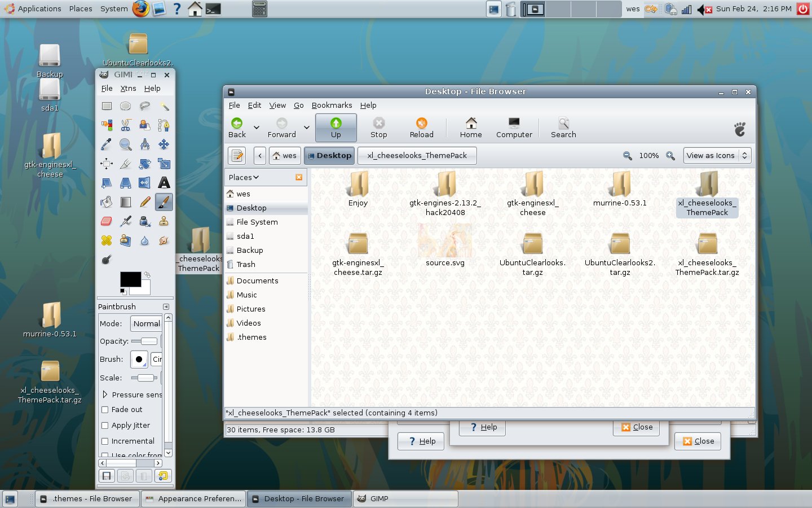Enable the Apply Jitter checkbox
The image size is (812, 508).
(105, 426)
